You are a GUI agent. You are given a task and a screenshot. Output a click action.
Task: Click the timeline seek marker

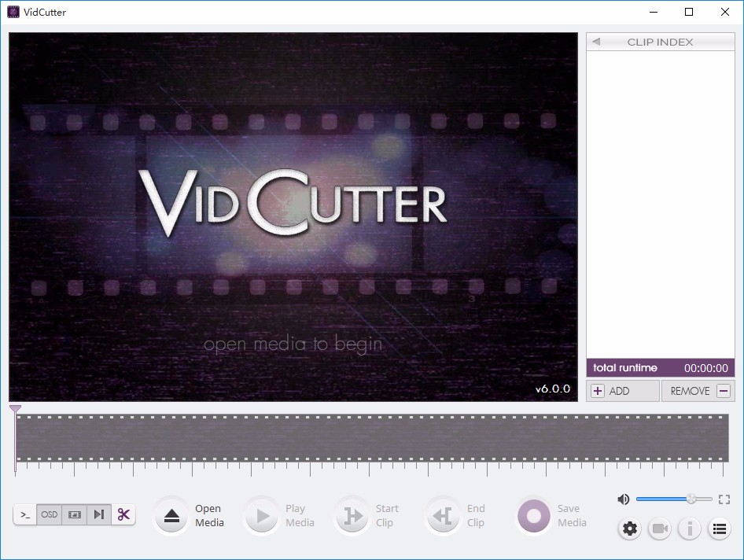point(15,410)
